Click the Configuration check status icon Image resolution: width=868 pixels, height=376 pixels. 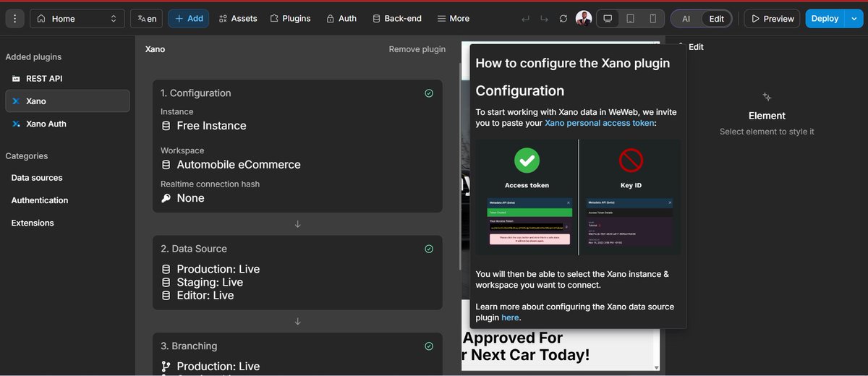429,93
